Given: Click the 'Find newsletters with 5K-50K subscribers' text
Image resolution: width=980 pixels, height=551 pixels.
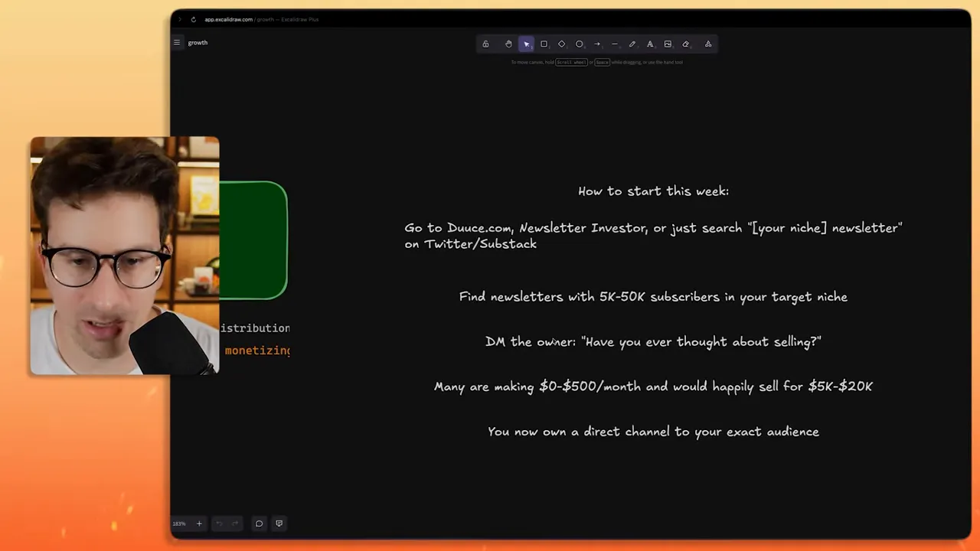Looking at the screenshot, I should click(653, 297).
